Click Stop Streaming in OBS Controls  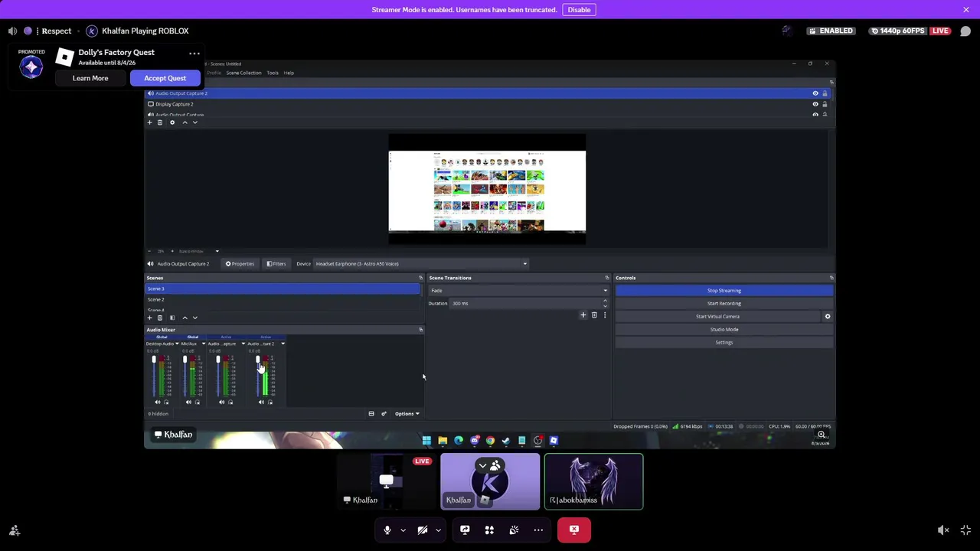click(724, 291)
